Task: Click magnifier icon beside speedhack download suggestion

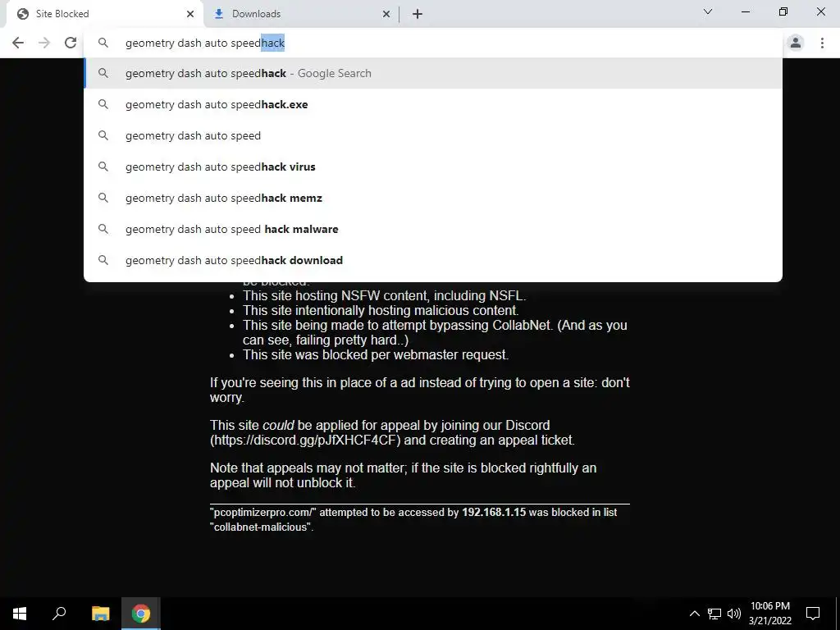Action: click(x=103, y=260)
